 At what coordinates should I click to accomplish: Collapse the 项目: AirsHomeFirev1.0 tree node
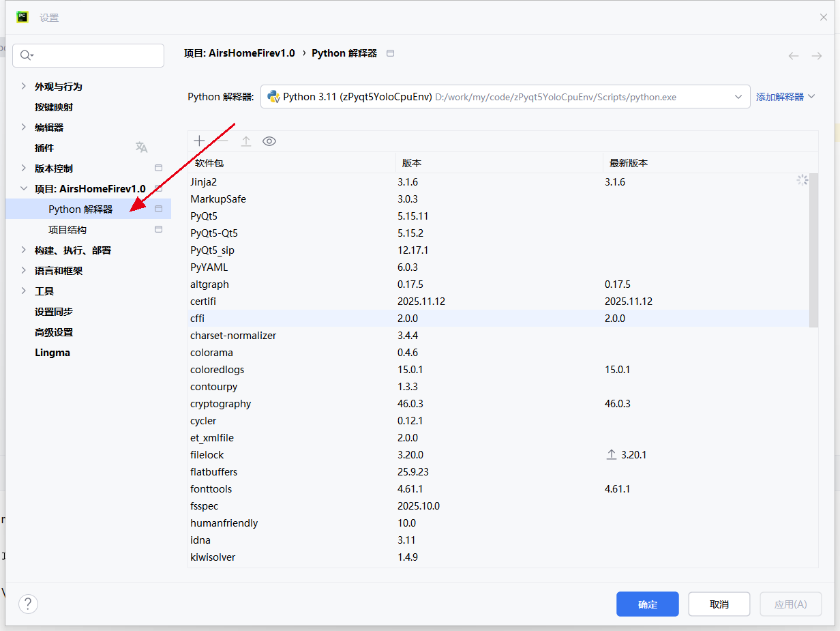pos(24,188)
